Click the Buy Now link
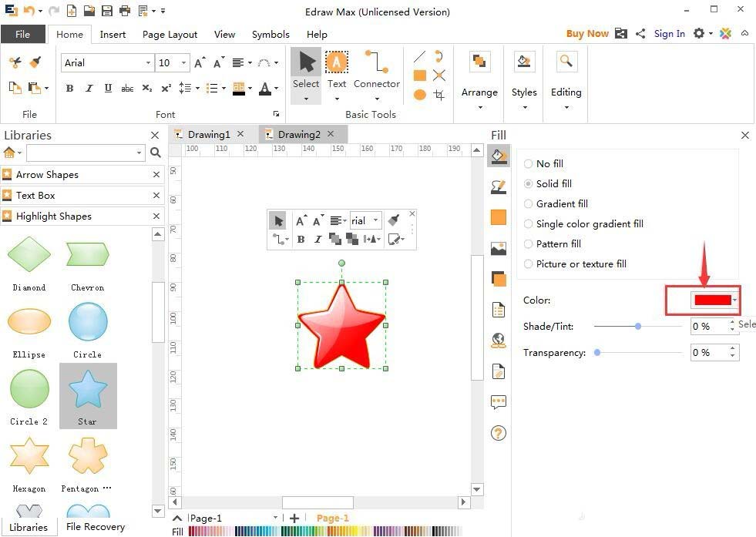 tap(587, 34)
